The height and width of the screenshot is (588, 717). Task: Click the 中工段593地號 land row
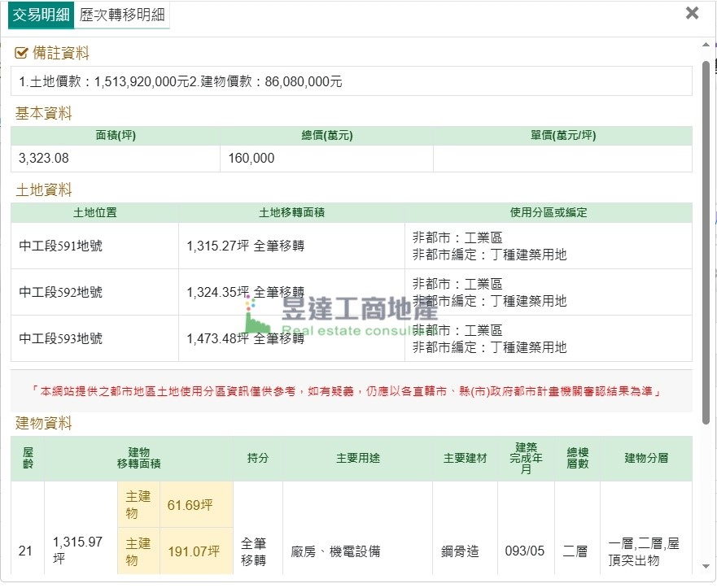[61, 338]
